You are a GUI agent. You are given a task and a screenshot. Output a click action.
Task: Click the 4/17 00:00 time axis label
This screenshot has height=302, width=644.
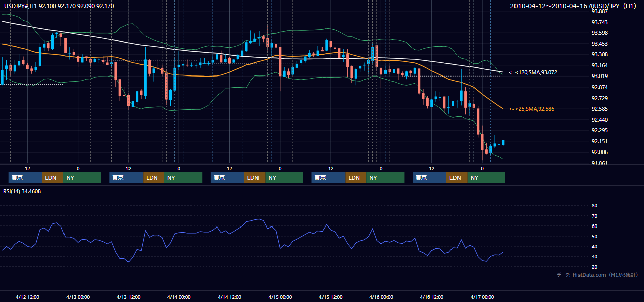(x=482, y=297)
